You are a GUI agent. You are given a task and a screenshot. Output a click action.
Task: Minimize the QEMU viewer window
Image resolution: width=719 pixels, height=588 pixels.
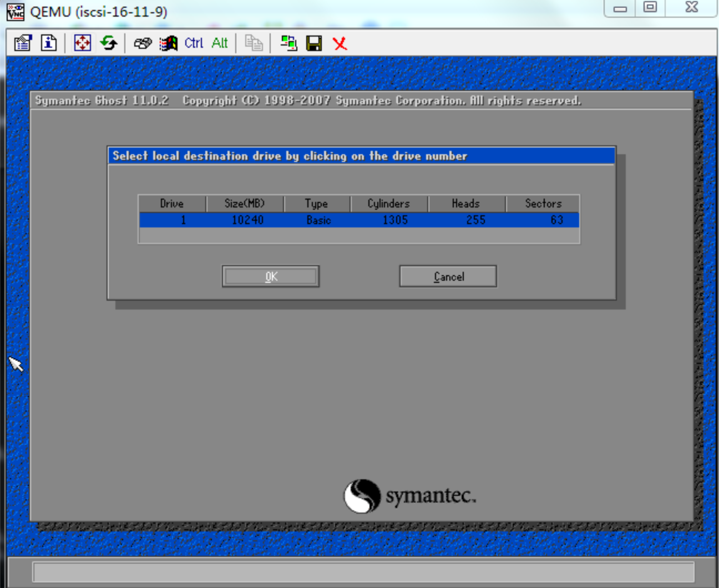[620, 8]
